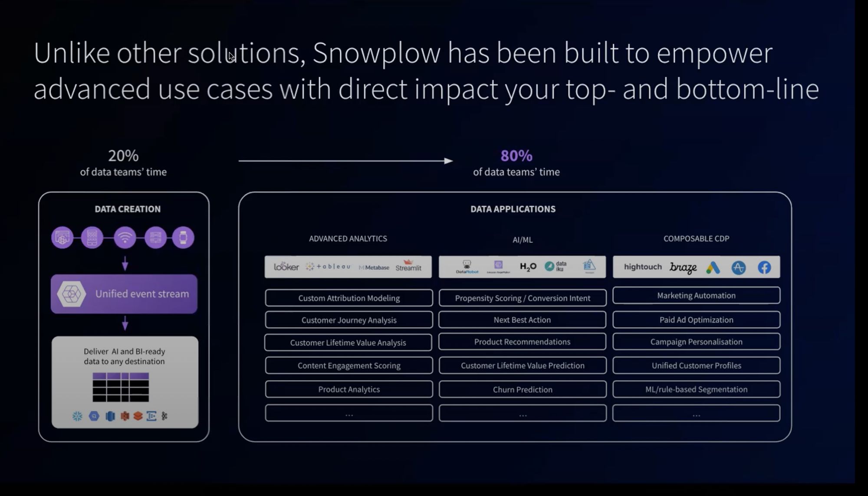Toggle Unified Customer Profiles feature
Image resolution: width=868 pixels, height=496 pixels.
(696, 365)
